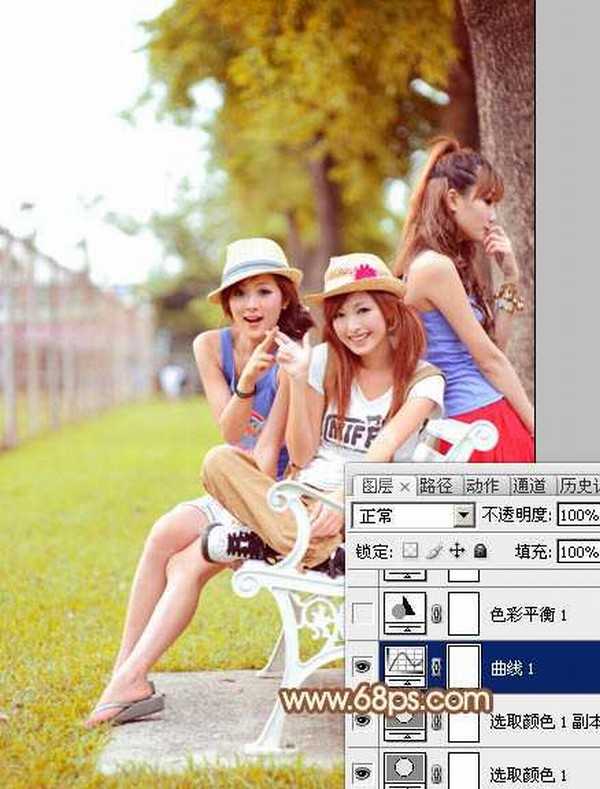Open the 正常 blend mode dropdown

point(464,516)
